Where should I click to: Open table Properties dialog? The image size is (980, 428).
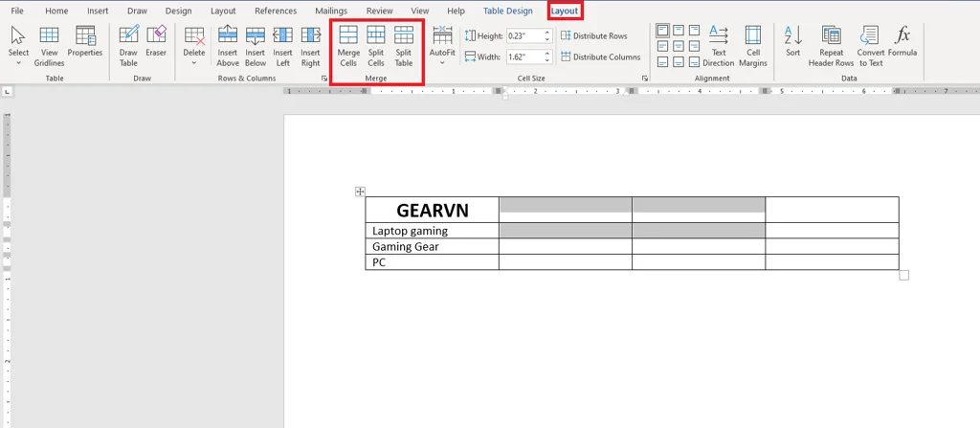pos(85,41)
